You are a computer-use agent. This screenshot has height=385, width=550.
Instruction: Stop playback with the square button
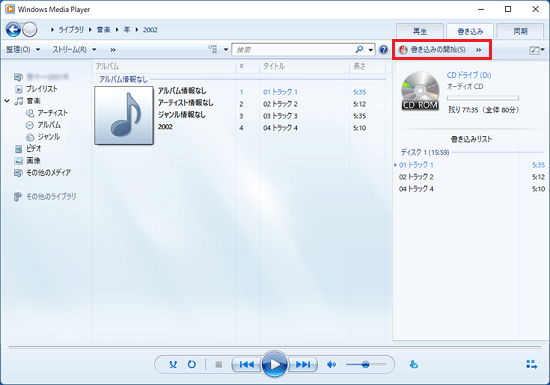pos(219,365)
